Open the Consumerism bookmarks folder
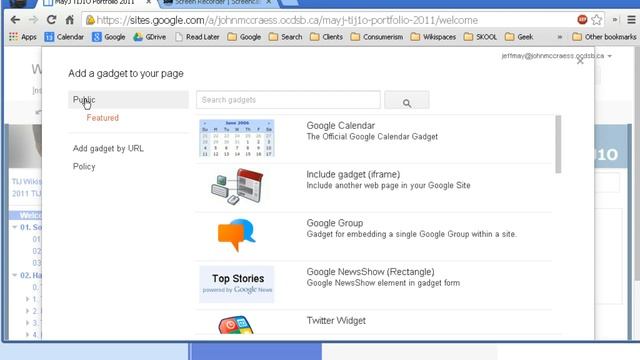 [x=377, y=37]
